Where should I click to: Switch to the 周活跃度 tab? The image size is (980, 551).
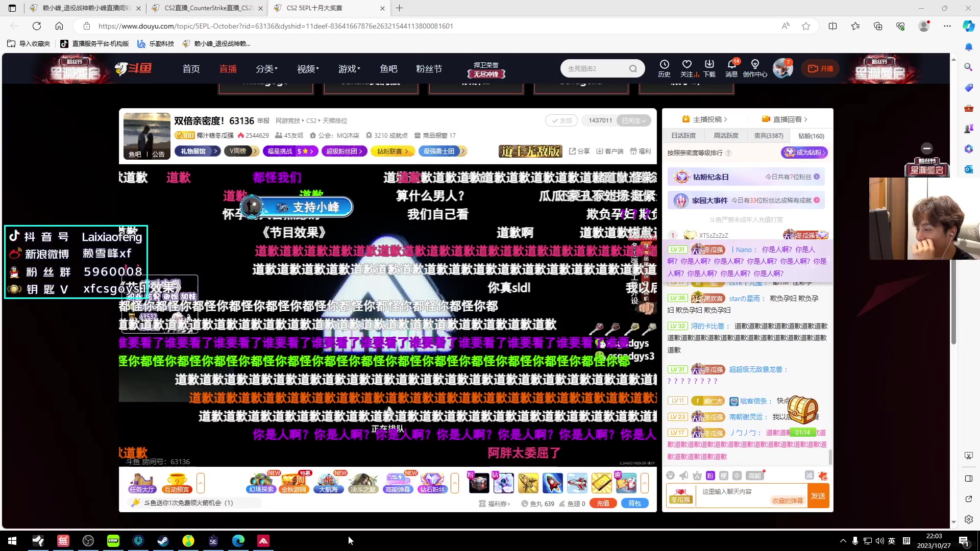pos(726,136)
